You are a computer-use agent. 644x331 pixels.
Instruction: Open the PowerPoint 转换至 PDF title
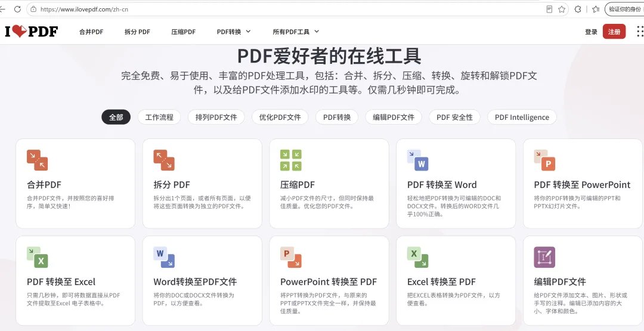pyautogui.click(x=329, y=281)
